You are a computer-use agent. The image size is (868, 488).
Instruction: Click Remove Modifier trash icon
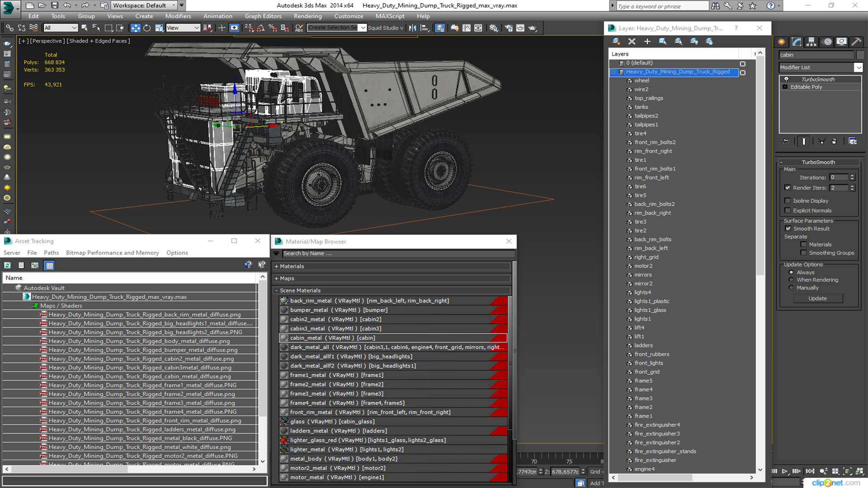pos(834,141)
